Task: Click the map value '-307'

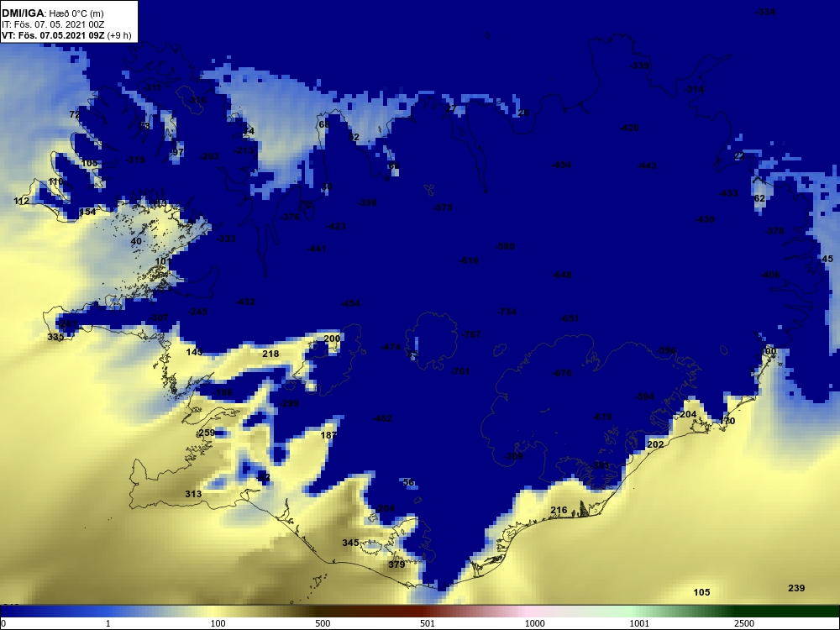Action: pos(159,318)
